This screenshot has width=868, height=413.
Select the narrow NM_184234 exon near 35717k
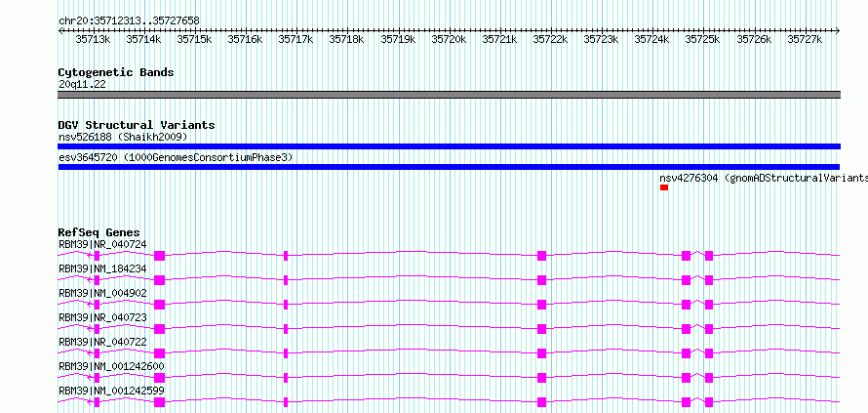click(286, 280)
